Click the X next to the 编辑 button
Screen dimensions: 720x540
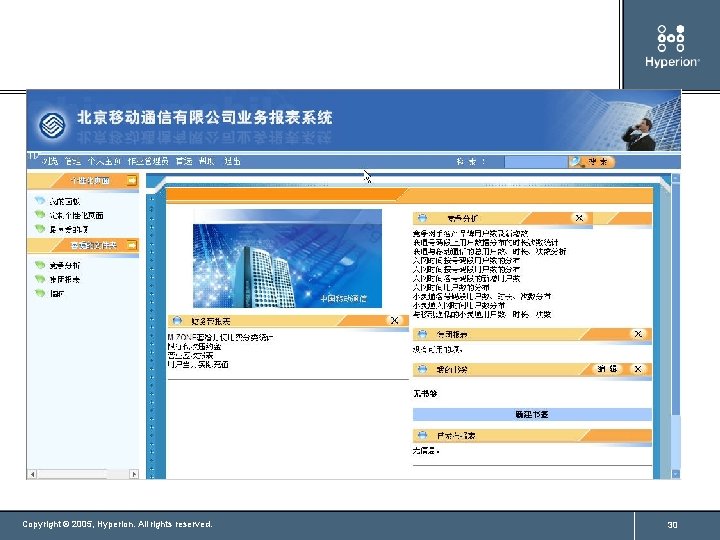638,369
